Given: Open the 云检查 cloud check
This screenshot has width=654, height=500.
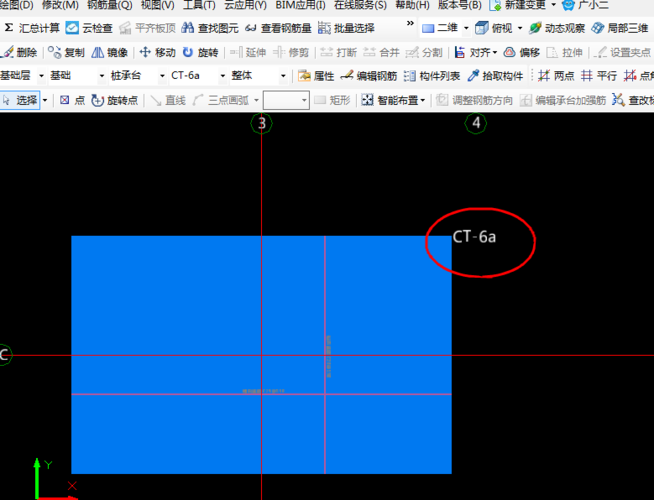Looking at the screenshot, I should [89, 28].
